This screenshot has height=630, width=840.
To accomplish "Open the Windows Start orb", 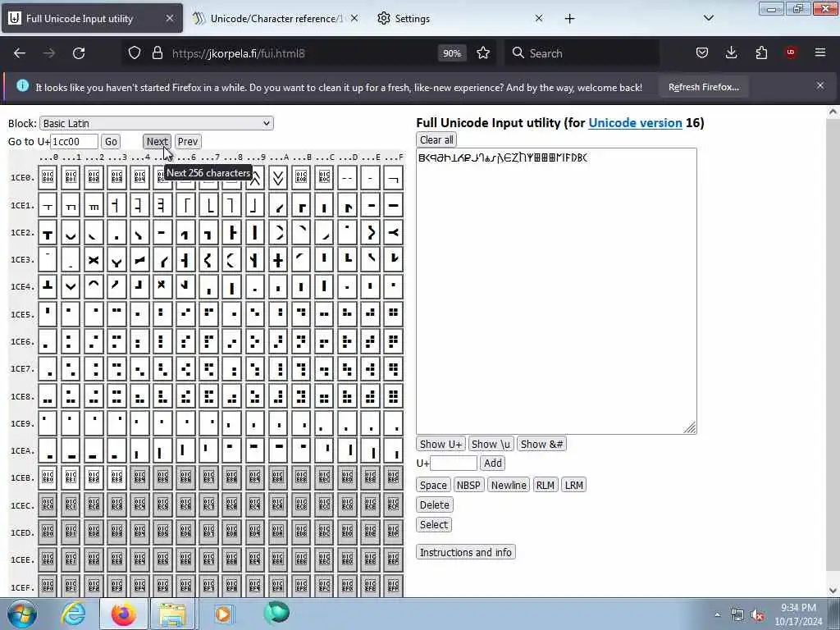I will point(22,614).
